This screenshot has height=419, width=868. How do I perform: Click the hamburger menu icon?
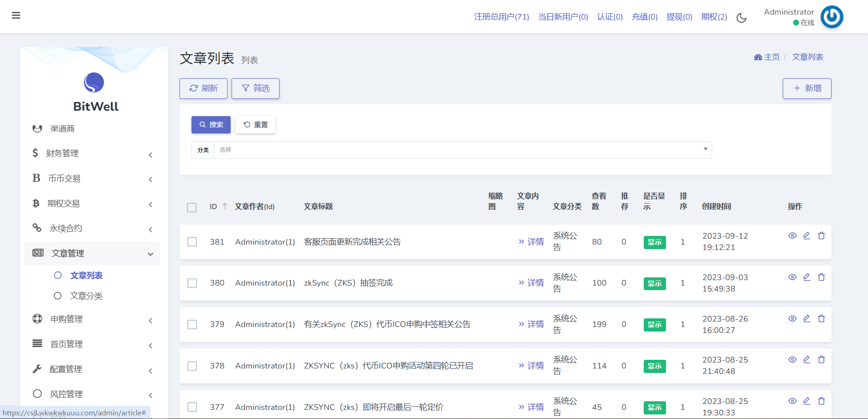click(x=16, y=15)
